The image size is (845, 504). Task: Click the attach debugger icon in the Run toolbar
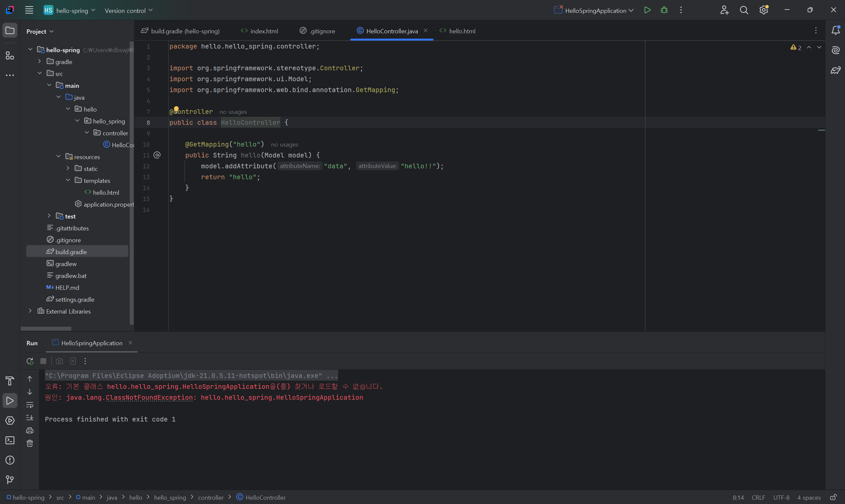(73, 361)
